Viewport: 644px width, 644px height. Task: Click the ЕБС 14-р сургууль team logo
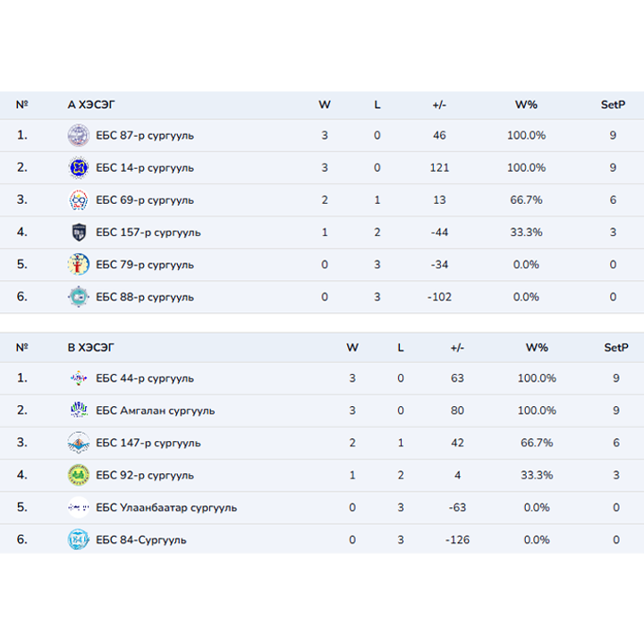pos(79,168)
